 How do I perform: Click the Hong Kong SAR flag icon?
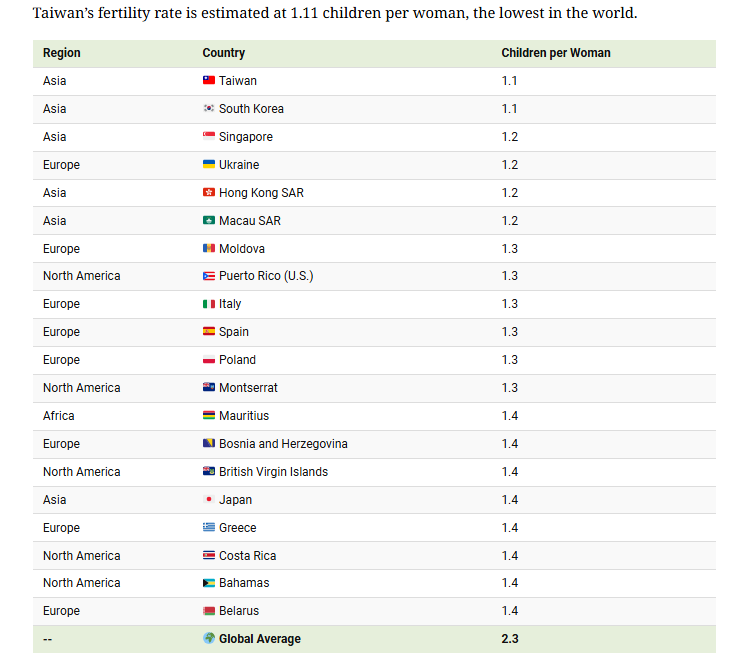pos(209,192)
